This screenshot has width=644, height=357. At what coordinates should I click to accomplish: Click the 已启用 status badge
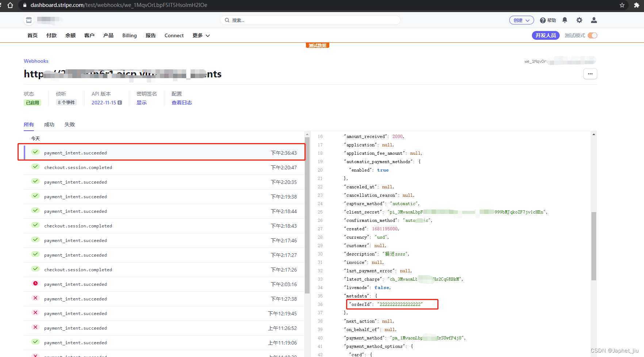pyautogui.click(x=32, y=103)
